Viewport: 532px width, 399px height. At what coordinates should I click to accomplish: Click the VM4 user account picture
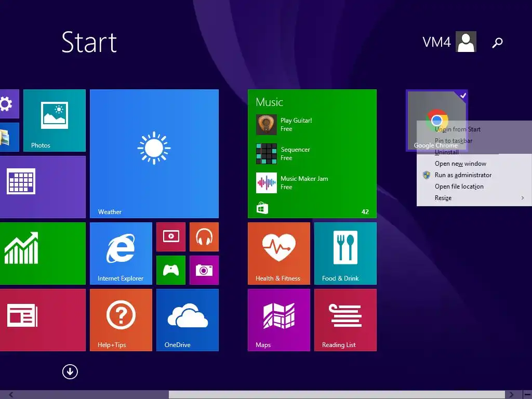point(466,42)
